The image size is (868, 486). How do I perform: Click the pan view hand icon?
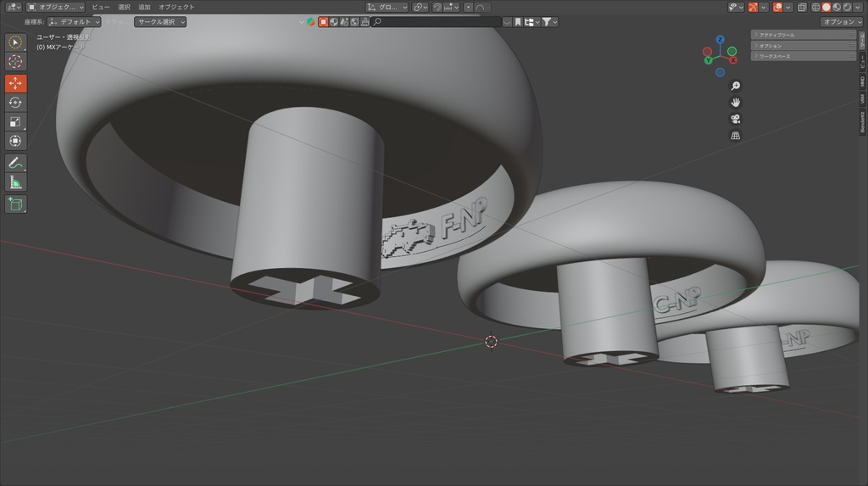pos(735,103)
